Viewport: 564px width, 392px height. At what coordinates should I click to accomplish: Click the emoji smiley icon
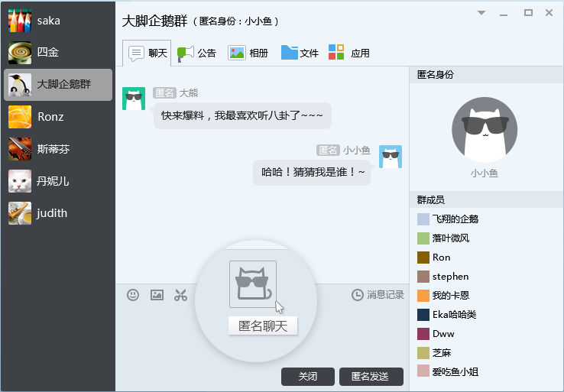133,295
